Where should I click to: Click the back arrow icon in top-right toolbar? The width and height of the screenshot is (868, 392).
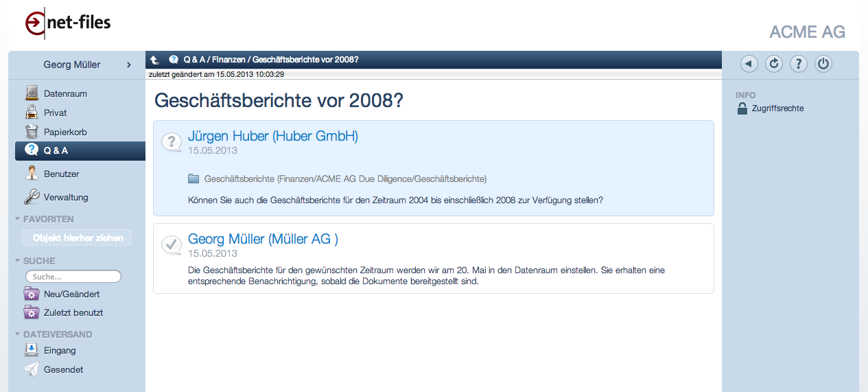pyautogui.click(x=749, y=64)
